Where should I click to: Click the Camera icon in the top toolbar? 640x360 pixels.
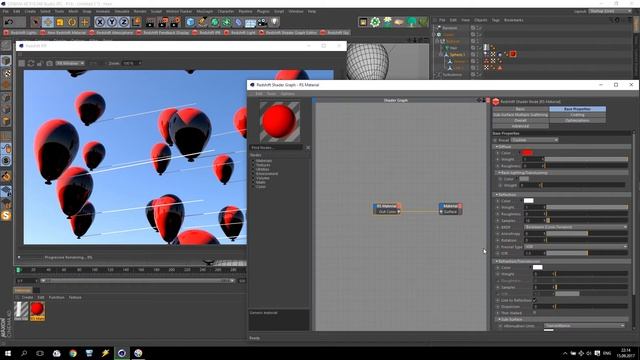tap(262, 22)
